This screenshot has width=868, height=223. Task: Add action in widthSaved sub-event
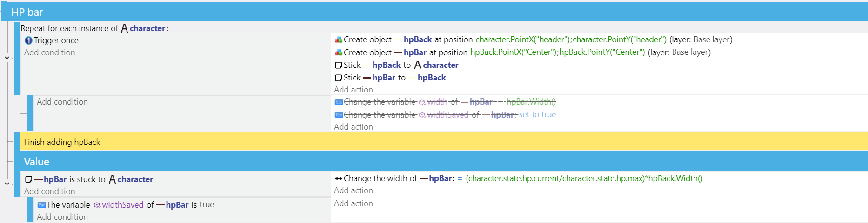tap(354, 203)
